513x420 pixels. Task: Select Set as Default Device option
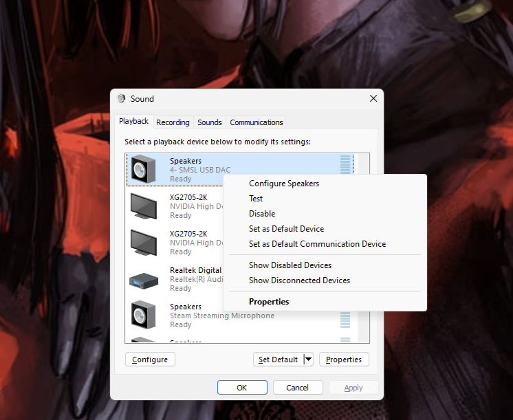coord(286,229)
